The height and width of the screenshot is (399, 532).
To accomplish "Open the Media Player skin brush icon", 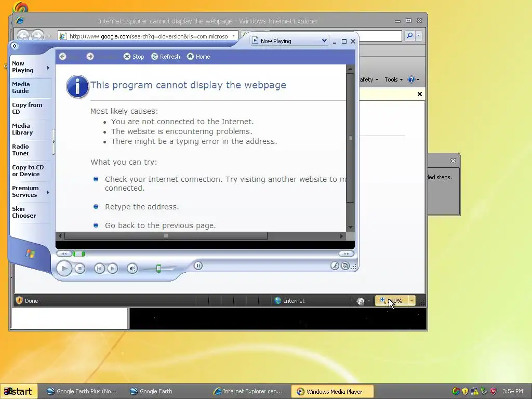I will [335, 265].
